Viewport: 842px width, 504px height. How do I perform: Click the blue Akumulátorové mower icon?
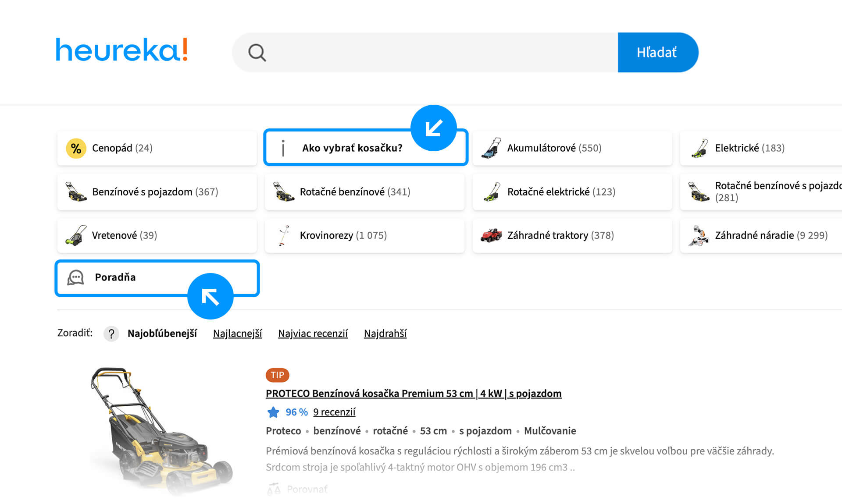tap(491, 148)
